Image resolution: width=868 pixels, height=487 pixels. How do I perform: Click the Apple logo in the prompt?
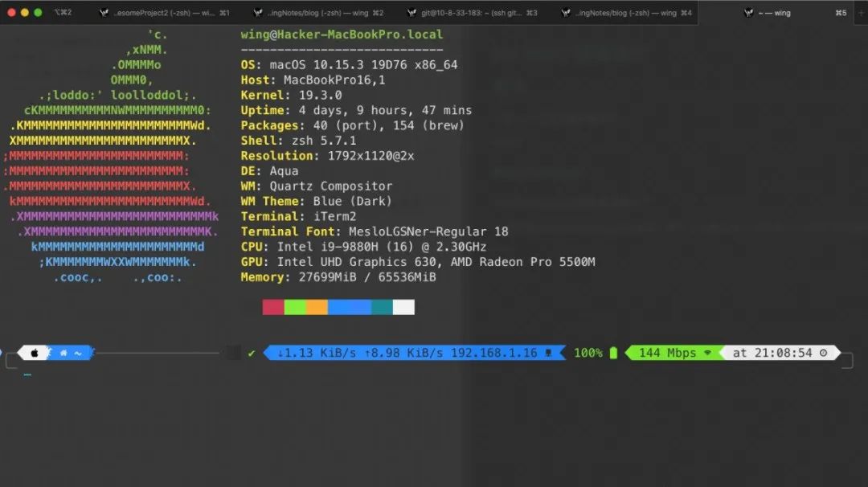pos(35,353)
